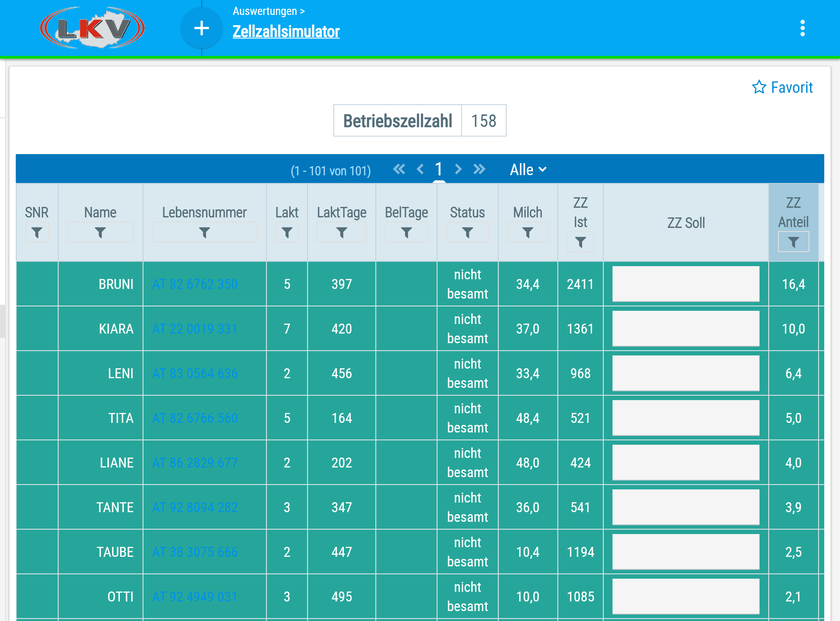The image size is (840, 621).
Task: Jump to the first page
Action: pos(399,169)
